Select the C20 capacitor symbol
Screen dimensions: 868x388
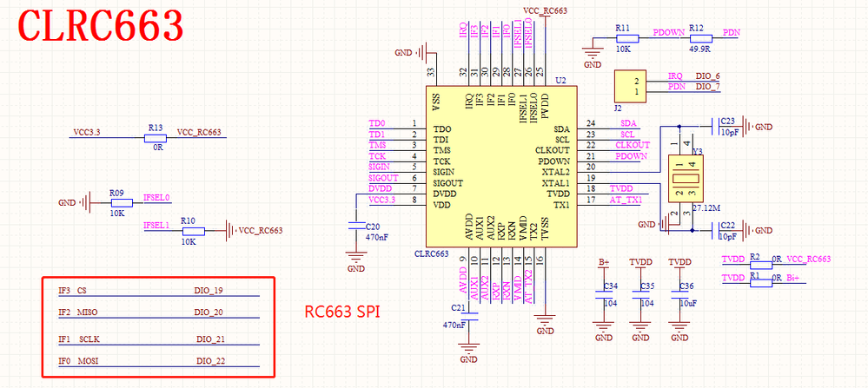[x=354, y=226]
